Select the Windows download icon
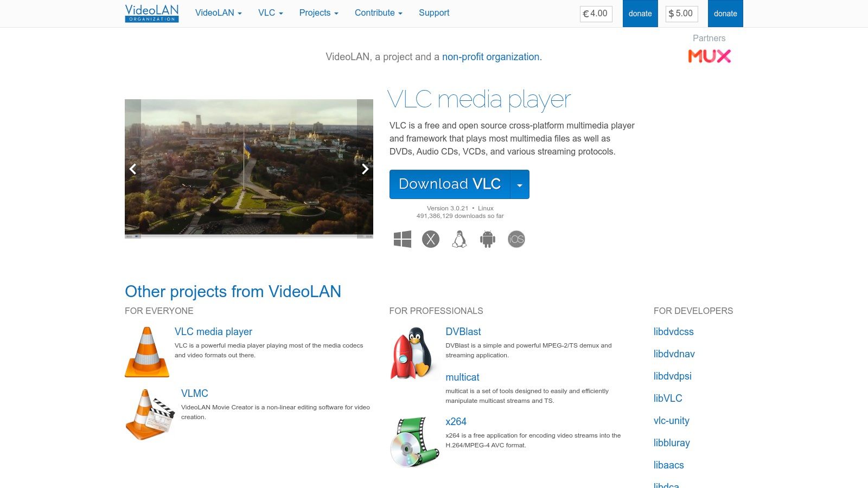Screen dimensions: 868x488 coord(403,239)
